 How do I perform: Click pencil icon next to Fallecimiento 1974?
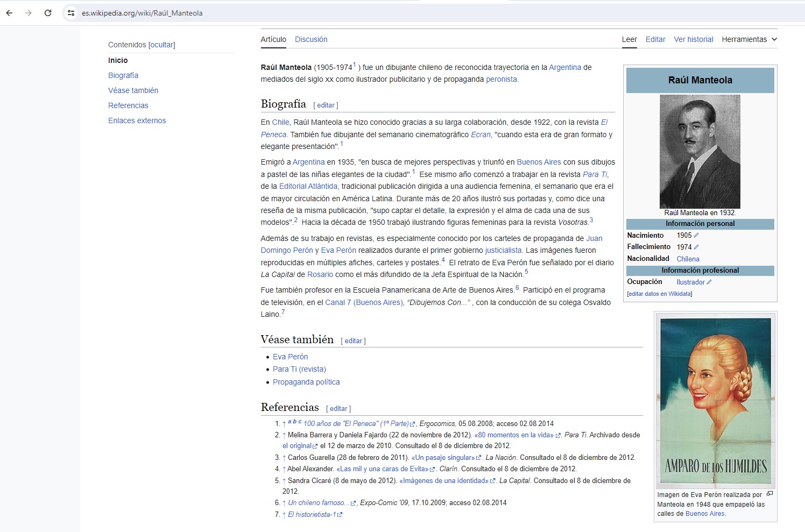[x=696, y=247]
